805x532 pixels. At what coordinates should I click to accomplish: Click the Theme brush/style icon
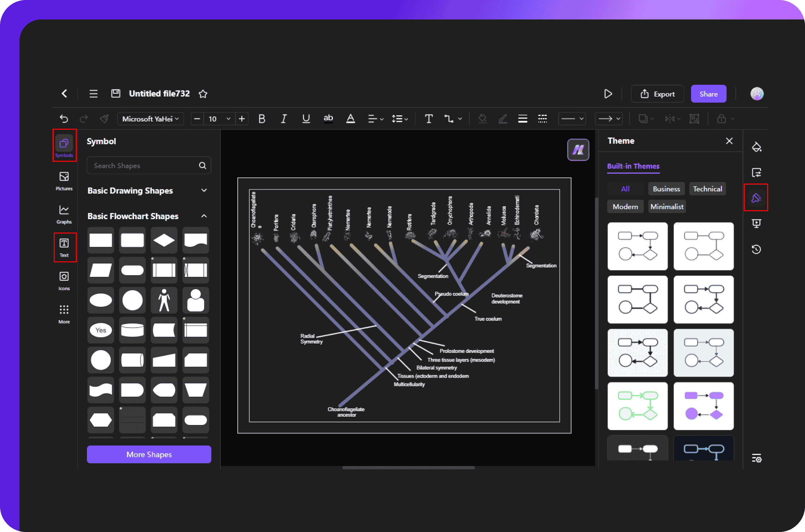(x=756, y=198)
